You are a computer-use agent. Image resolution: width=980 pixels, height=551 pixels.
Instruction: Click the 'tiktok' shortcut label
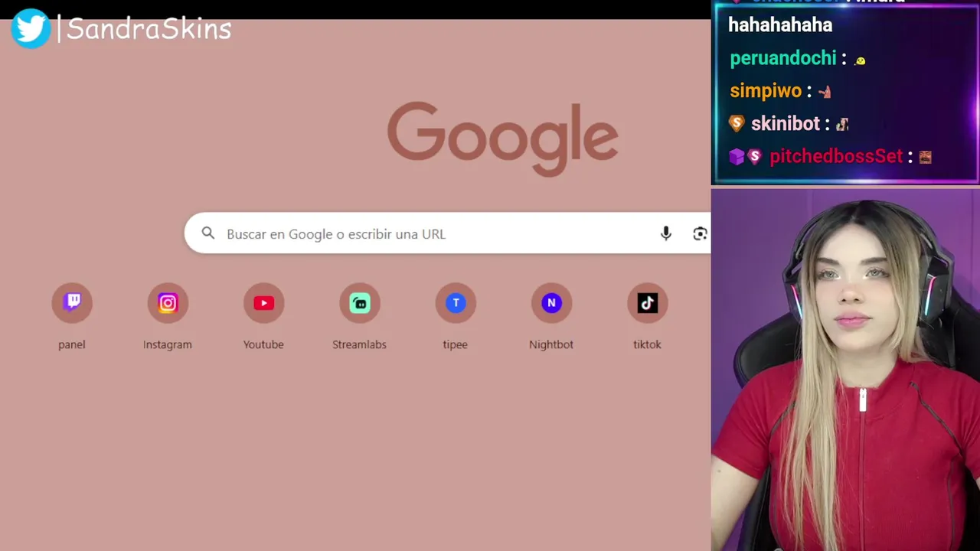648,344
